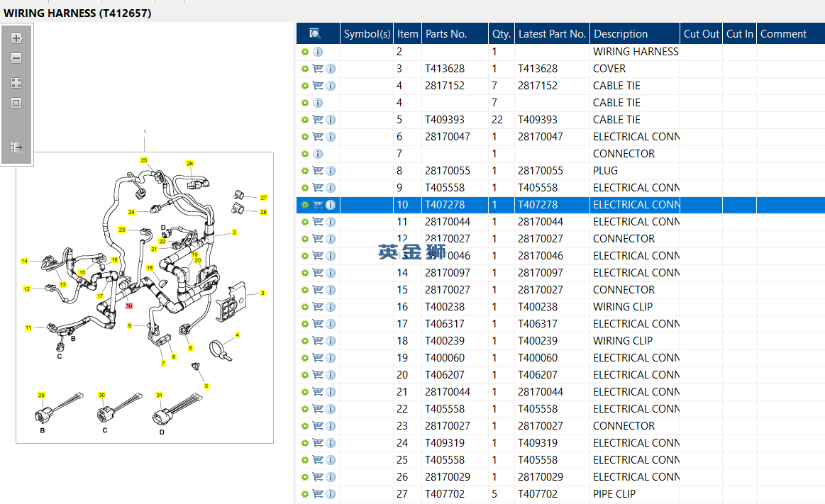Click the gear icon for item 16
Screen dimensions: 825x504
[304, 307]
